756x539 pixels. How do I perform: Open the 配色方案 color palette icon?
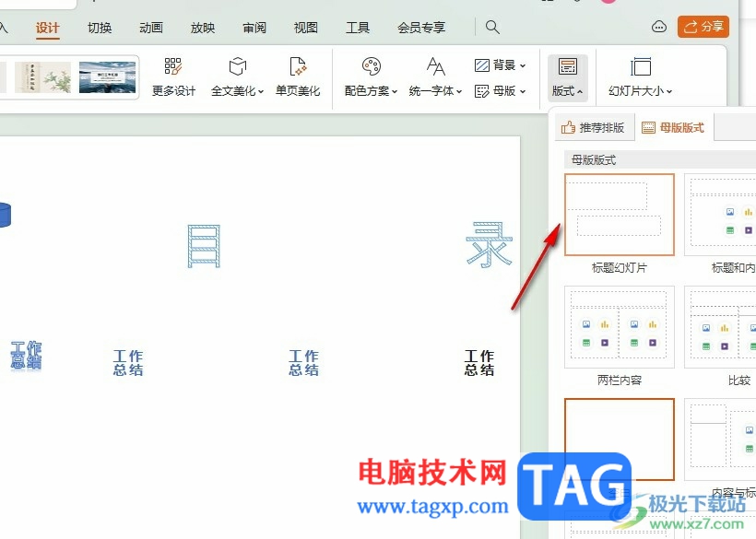point(372,66)
